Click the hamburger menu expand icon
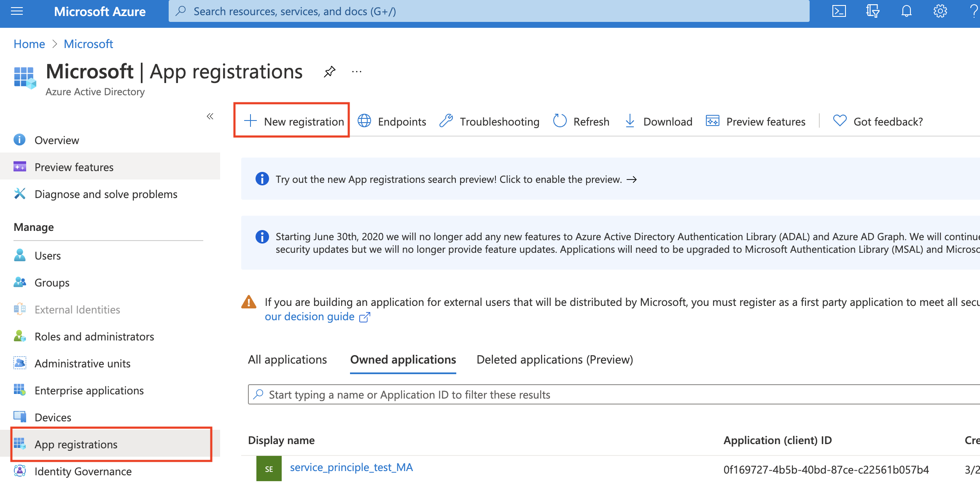 [x=17, y=11]
